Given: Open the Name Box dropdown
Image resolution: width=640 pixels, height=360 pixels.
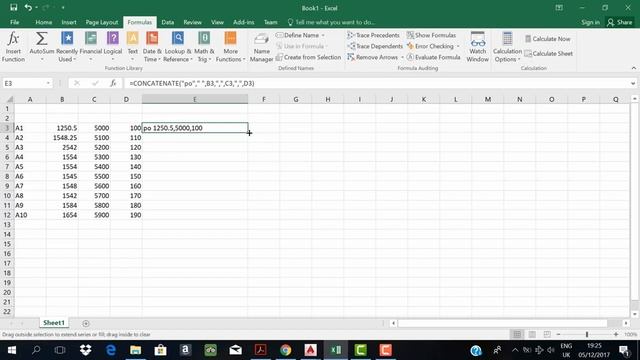Looking at the screenshot, I should pos(48,83).
